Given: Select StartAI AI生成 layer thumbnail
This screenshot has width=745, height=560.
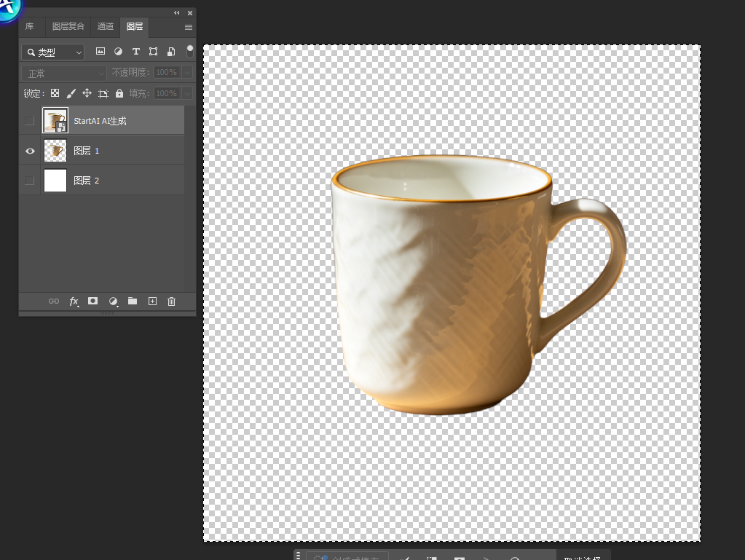Looking at the screenshot, I should tap(55, 121).
